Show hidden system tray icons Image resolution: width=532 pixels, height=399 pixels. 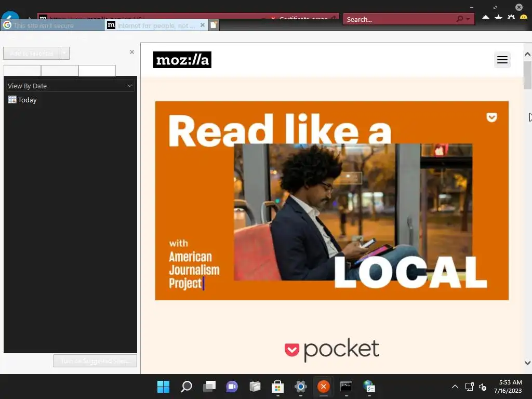point(455,387)
